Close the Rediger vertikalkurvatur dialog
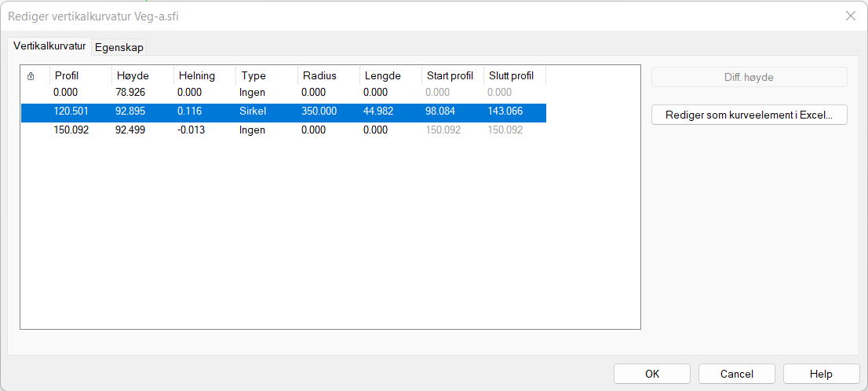 [850, 16]
